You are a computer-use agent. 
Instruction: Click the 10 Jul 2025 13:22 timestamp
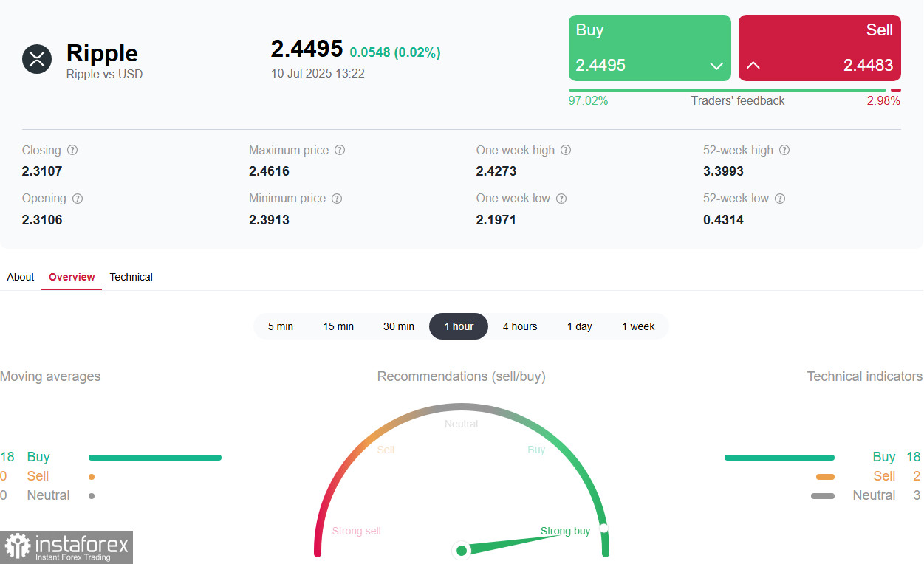pyautogui.click(x=318, y=74)
